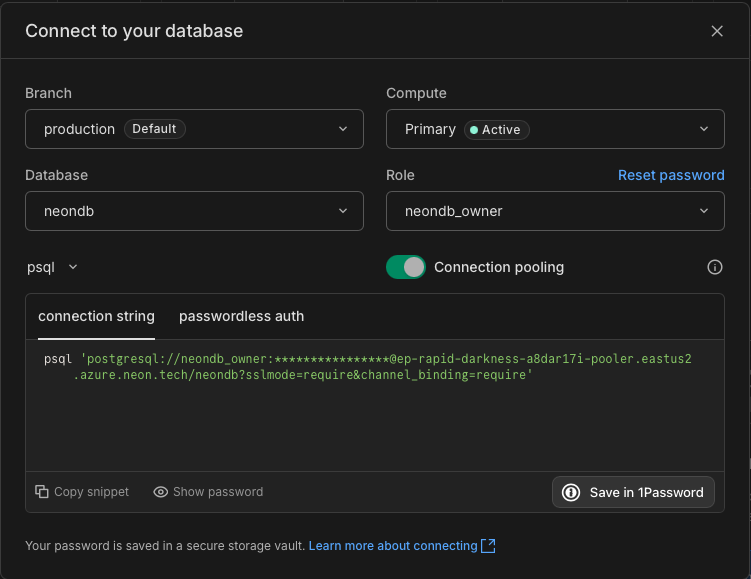Click the Default badge on Branch
This screenshot has height=579, width=751.
click(x=154, y=129)
